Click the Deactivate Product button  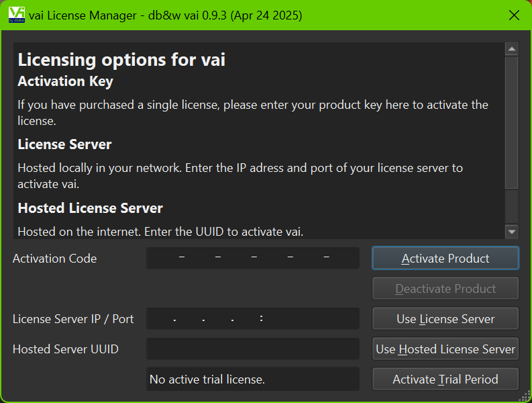click(445, 289)
